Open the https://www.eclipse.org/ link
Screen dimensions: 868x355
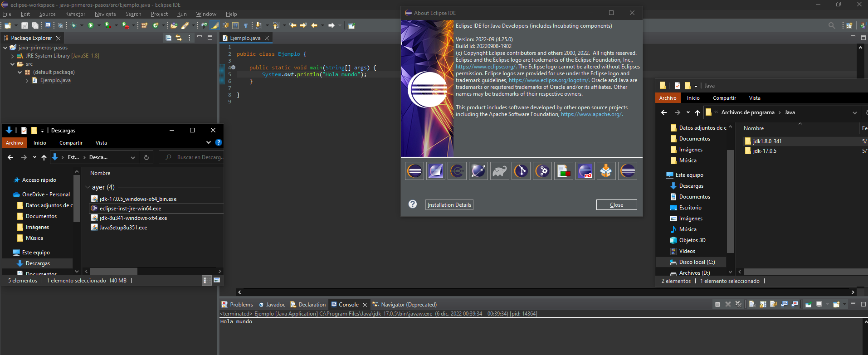click(486, 67)
